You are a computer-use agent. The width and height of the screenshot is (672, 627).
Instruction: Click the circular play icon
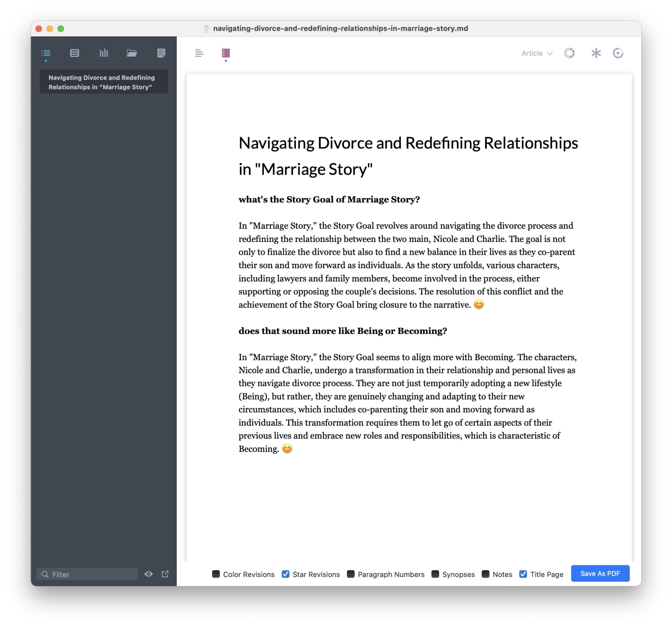618,53
